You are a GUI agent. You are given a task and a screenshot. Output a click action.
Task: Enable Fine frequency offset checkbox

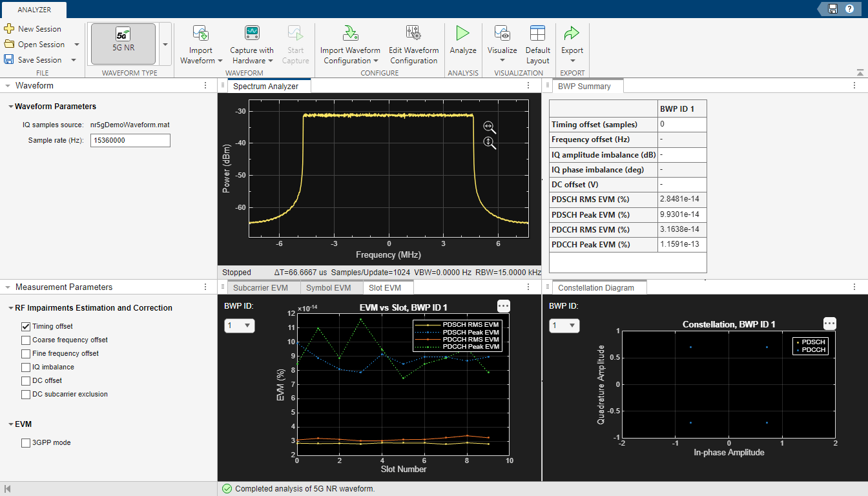26,354
